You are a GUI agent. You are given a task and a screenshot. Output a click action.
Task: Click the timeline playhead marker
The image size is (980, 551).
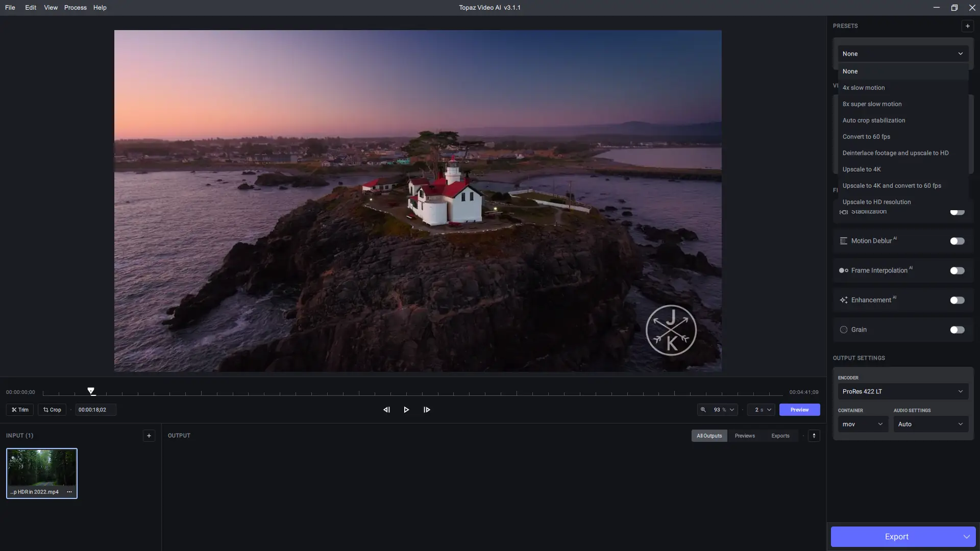91,391
